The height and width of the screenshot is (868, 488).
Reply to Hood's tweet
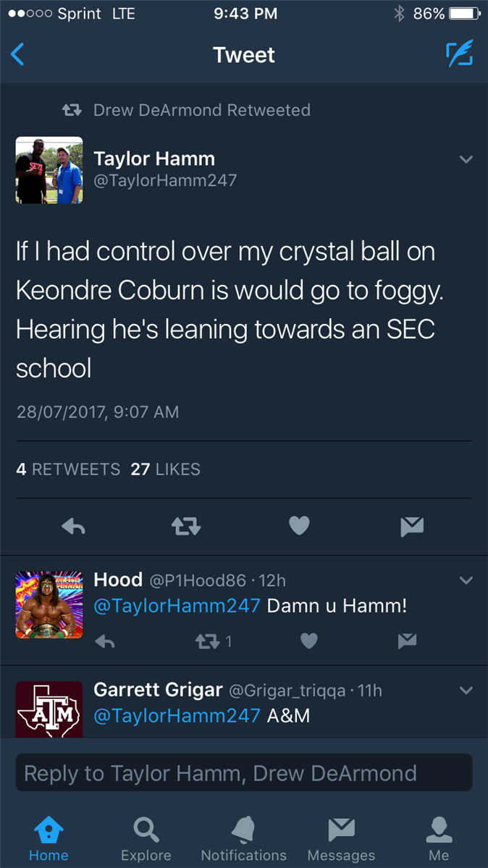coord(105,641)
